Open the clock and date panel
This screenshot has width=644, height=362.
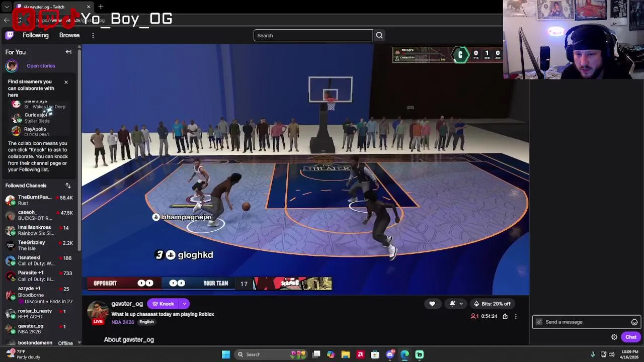(x=630, y=354)
